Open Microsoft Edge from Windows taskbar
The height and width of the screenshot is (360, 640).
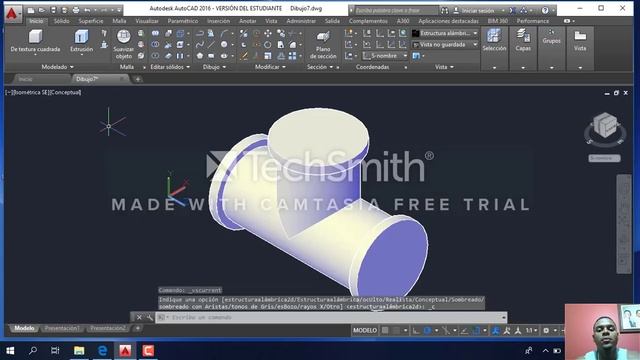click(102, 351)
